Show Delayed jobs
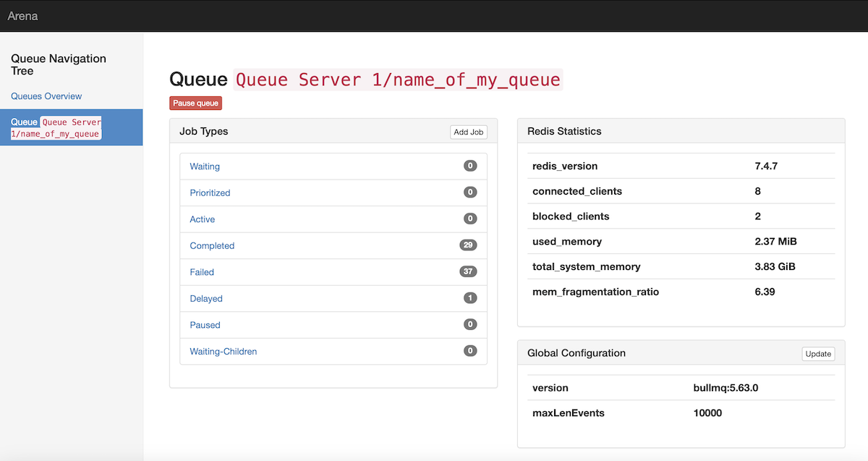Viewport: 868px width, 461px height. pos(206,299)
